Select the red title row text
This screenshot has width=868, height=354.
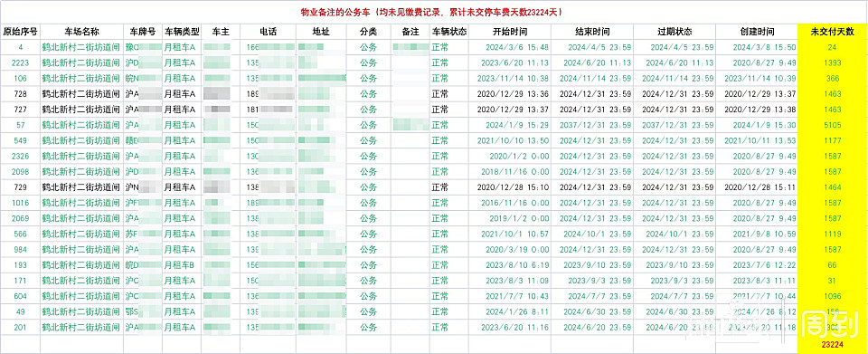click(x=432, y=12)
